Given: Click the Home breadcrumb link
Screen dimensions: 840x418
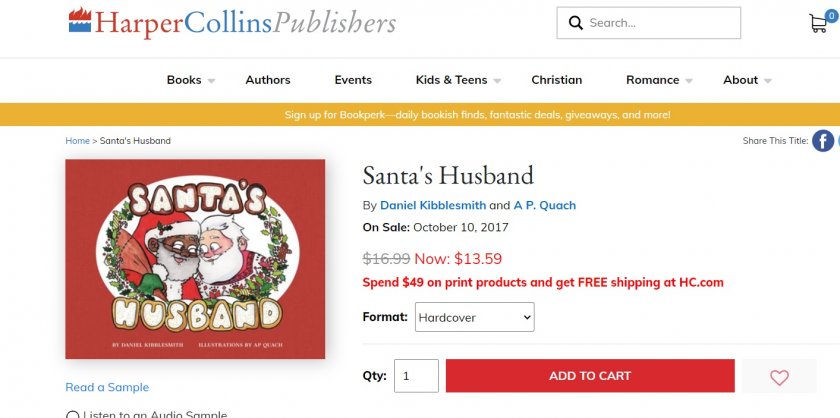Looking at the screenshot, I should (x=77, y=141).
